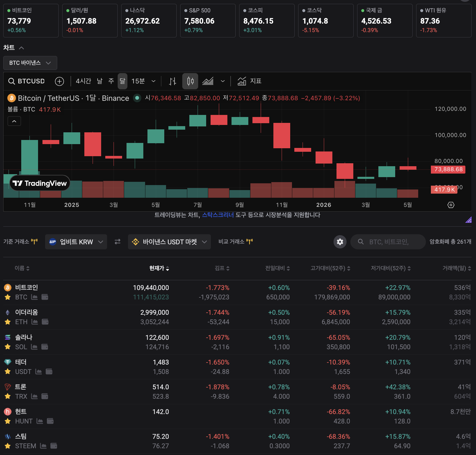The height and width of the screenshot is (455, 476).
Task: Open the HUNT mini chart icon
Action: pos(40,421)
